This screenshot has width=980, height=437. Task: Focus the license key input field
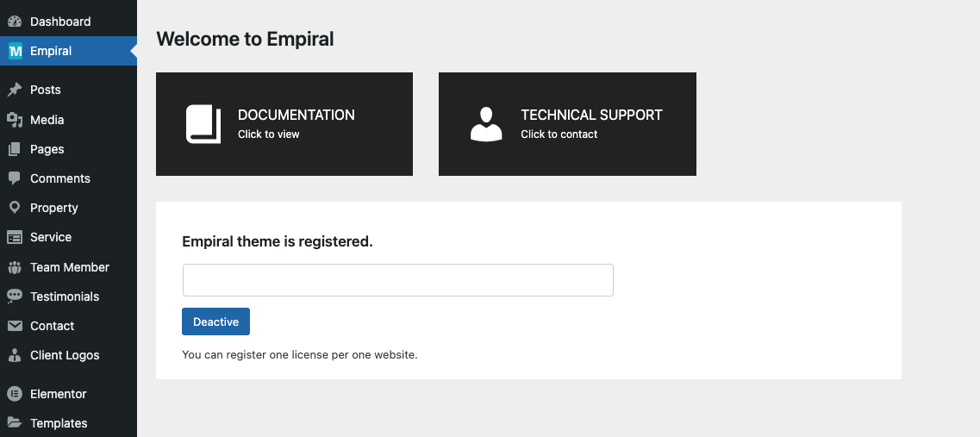[398, 280]
